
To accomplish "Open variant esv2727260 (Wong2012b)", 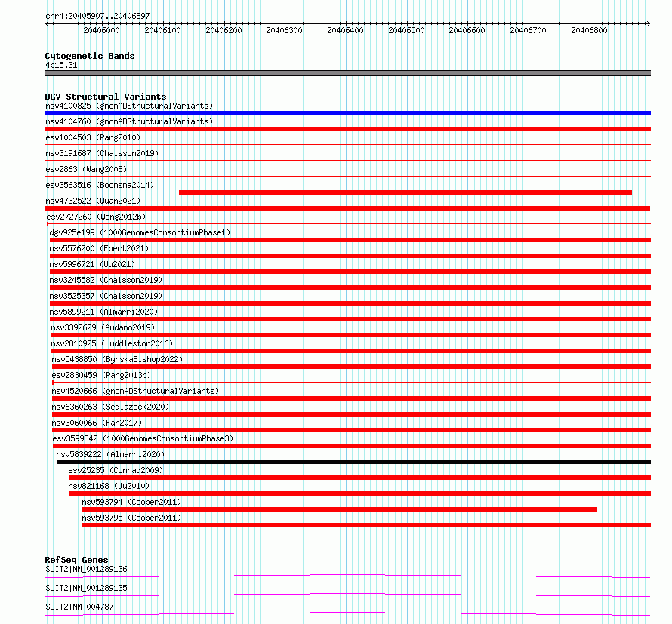I will coord(96,217).
